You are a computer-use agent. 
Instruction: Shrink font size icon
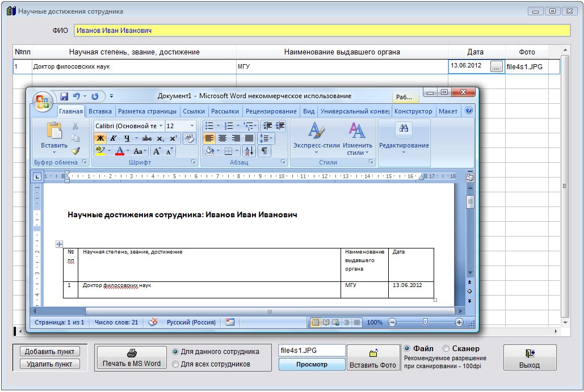(x=169, y=151)
